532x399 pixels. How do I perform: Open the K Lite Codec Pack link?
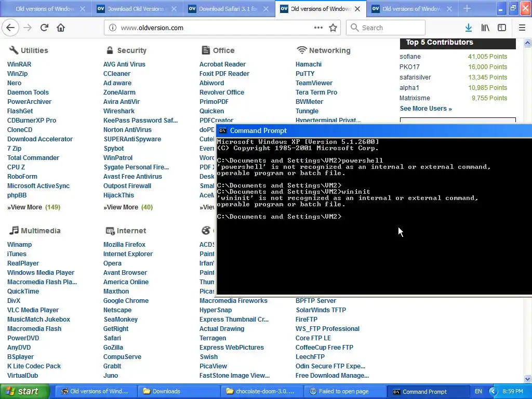click(34, 366)
